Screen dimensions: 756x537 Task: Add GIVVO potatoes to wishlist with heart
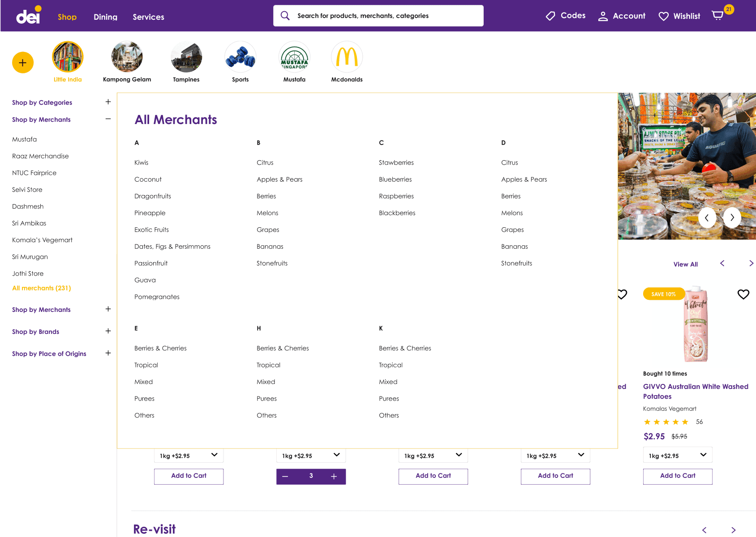[x=743, y=294]
